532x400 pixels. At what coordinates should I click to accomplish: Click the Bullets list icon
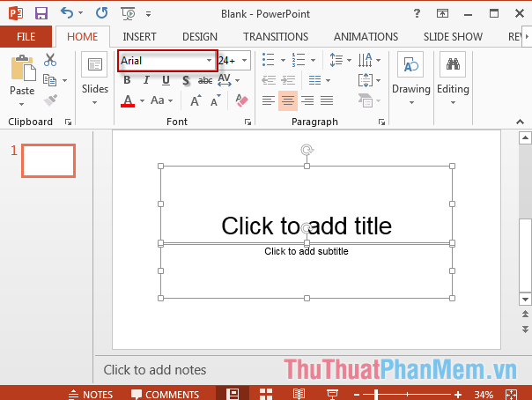click(x=268, y=60)
